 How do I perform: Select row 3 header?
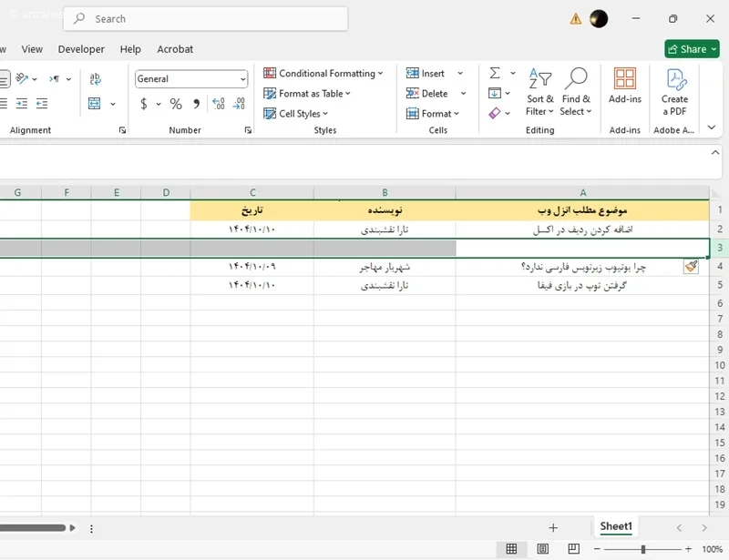coord(719,248)
